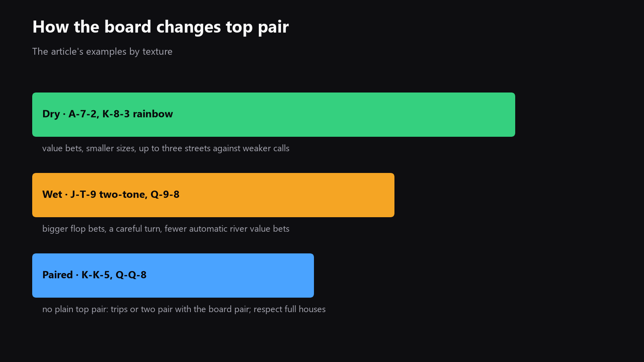Click the 'A-7-2' board example text
The image size is (644, 362).
pyautogui.click(x=83, y=114)
